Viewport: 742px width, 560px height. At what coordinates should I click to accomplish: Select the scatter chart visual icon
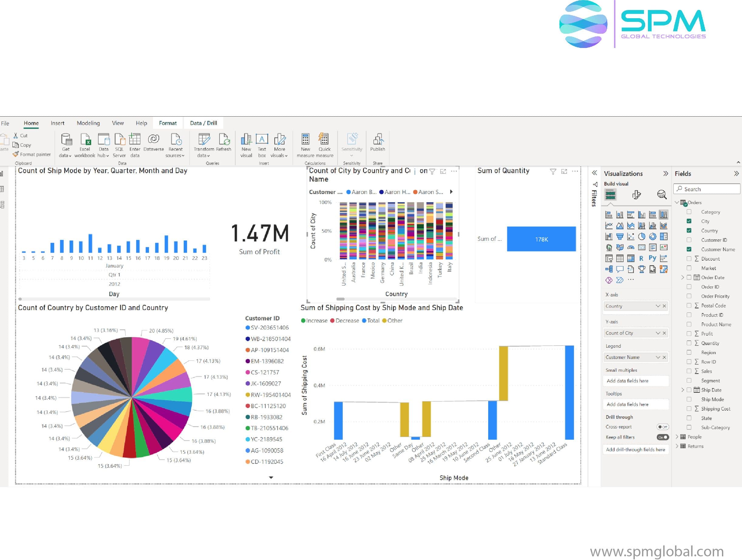pos(631,237)
